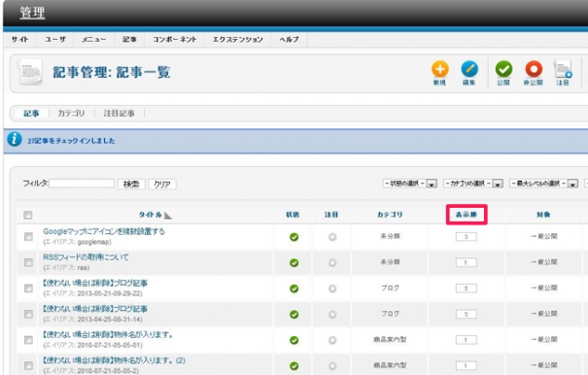Open the ヘルプ menu

[x=289, y=40]
